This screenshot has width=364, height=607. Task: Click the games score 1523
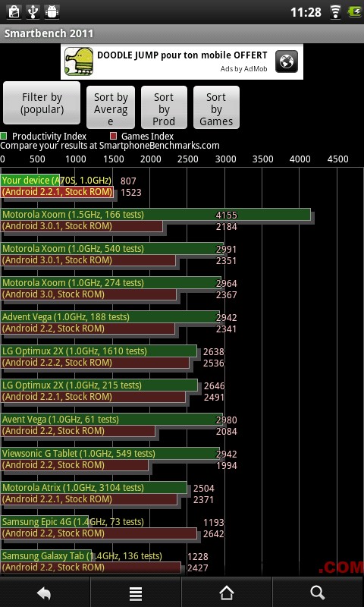(130, 193)
